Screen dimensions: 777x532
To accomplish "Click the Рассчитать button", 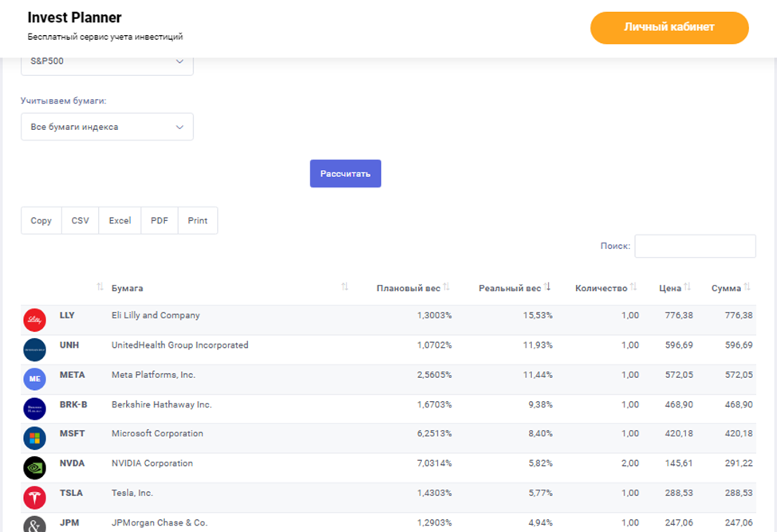I will click(x=345, y=173).
